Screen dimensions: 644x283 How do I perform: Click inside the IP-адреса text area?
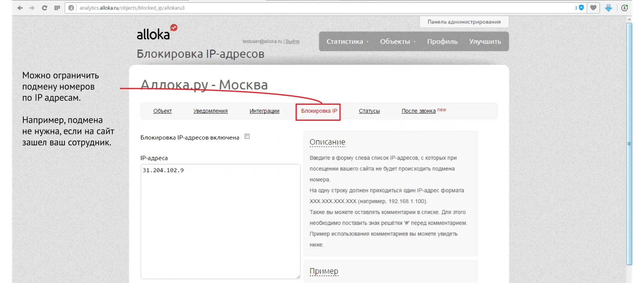[220, 221]
